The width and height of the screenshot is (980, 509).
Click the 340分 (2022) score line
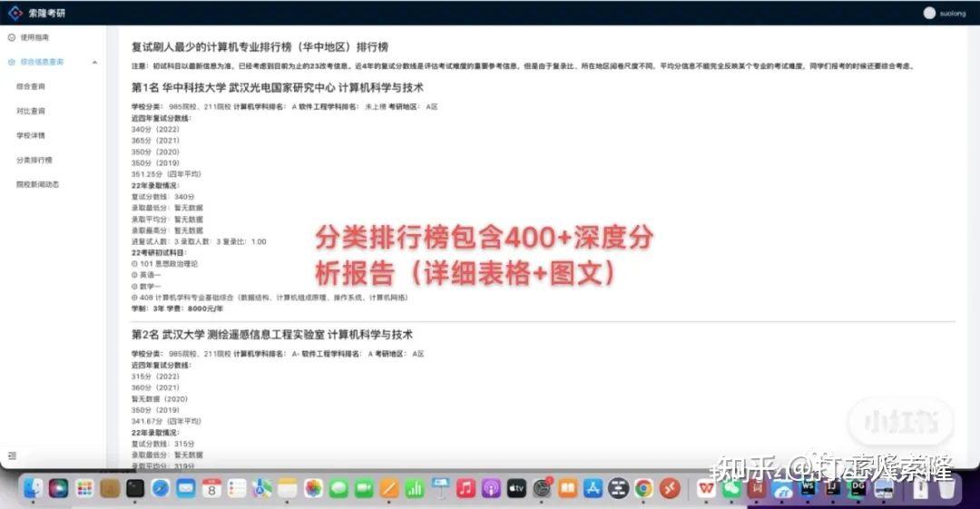(156, 130)
